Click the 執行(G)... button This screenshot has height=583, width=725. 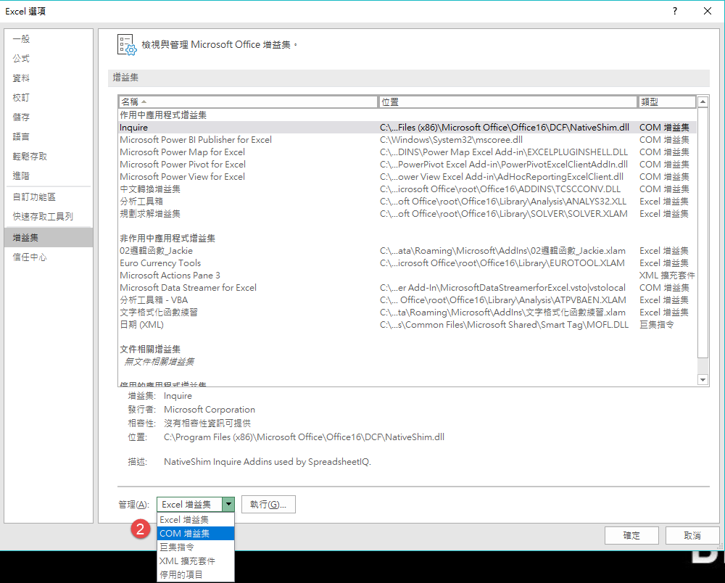click(x=268, y=504)
